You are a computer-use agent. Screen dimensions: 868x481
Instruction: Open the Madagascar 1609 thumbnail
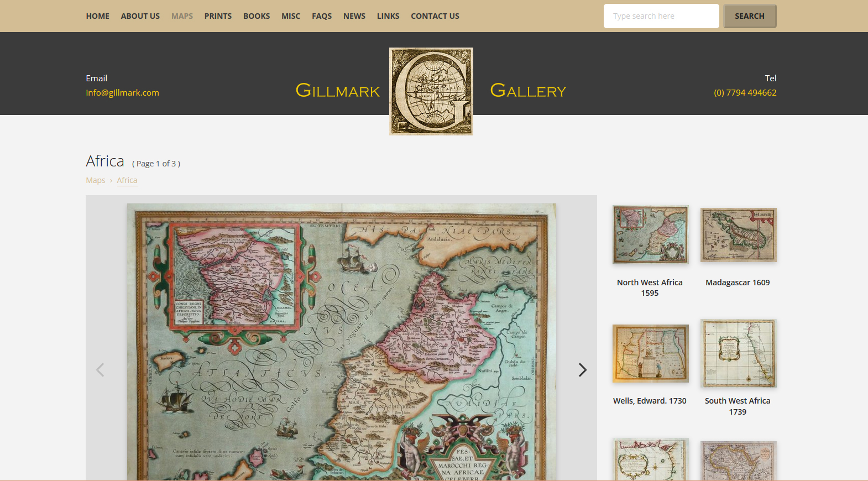(739, 234)
